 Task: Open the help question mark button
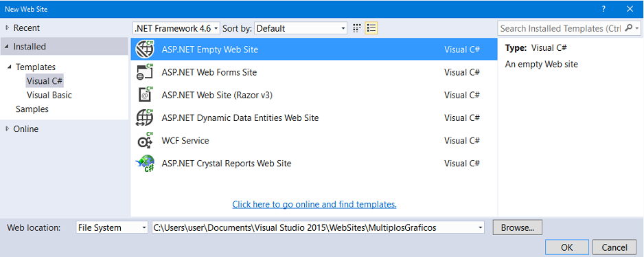tap(603, 9)
